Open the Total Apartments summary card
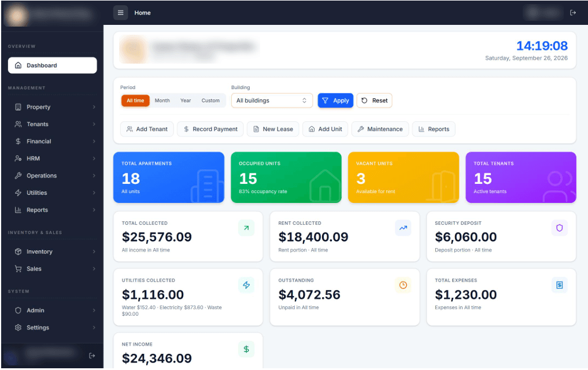 [169, 177]
